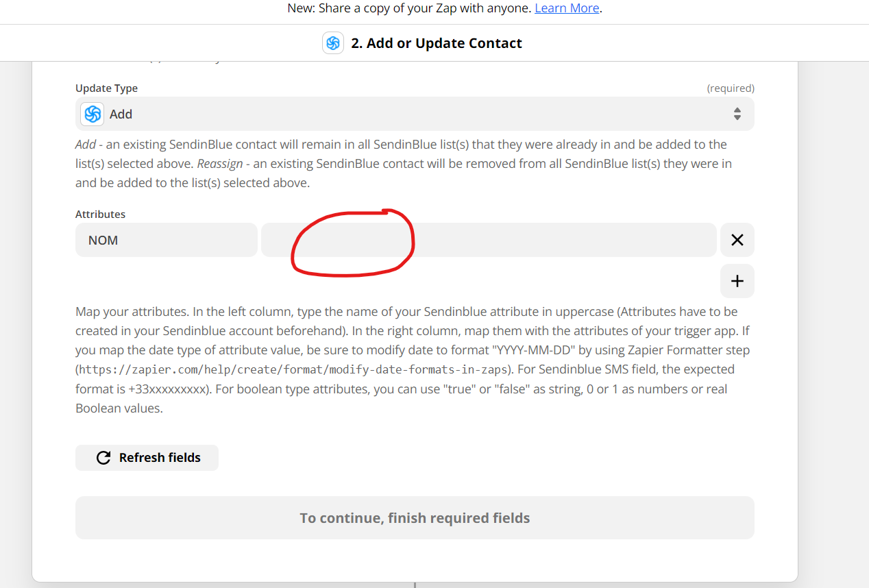The image size is (869, 588).
Task: Click the 'Update Type' field label
Action: click(x=106, y=88)
